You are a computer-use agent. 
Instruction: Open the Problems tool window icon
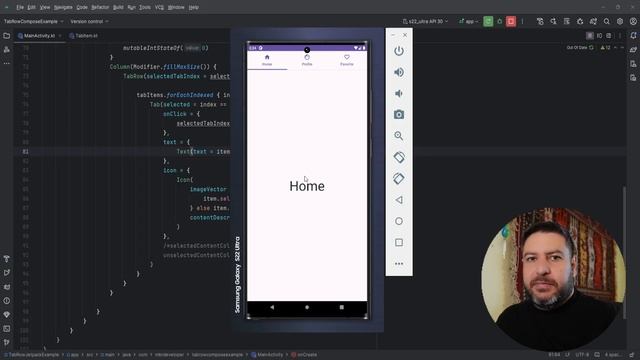coord(7,301)
